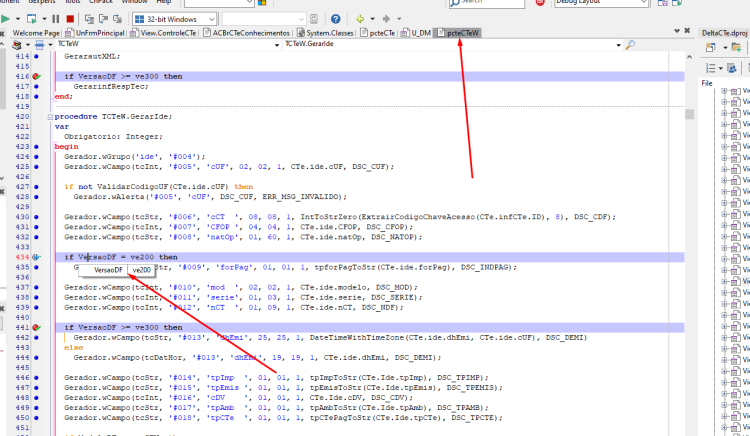This screenshot has height=436, width=750.
Task: Set a breakpoint on line 450
Action: tap(36, 418)
